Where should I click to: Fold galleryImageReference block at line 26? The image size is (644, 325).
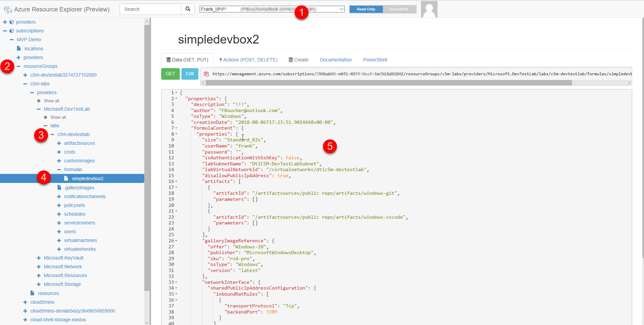pyautogui.click(x=176, y=241)
